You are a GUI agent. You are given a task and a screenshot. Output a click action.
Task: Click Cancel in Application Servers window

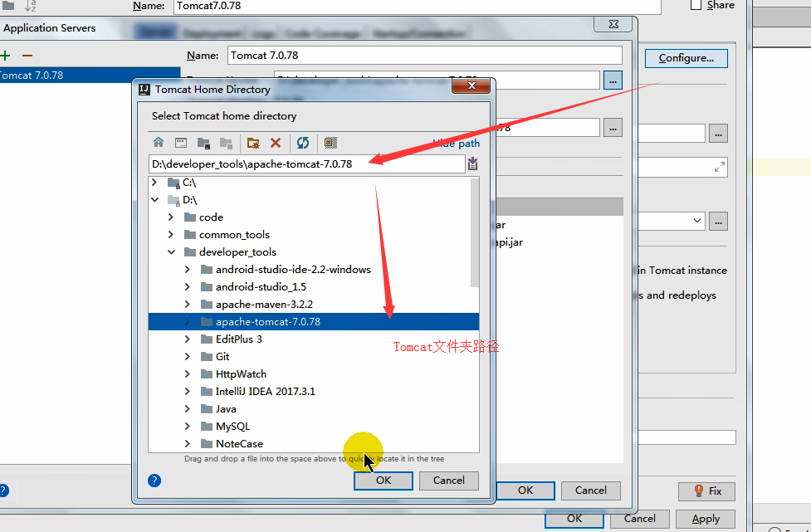point(591,491)
